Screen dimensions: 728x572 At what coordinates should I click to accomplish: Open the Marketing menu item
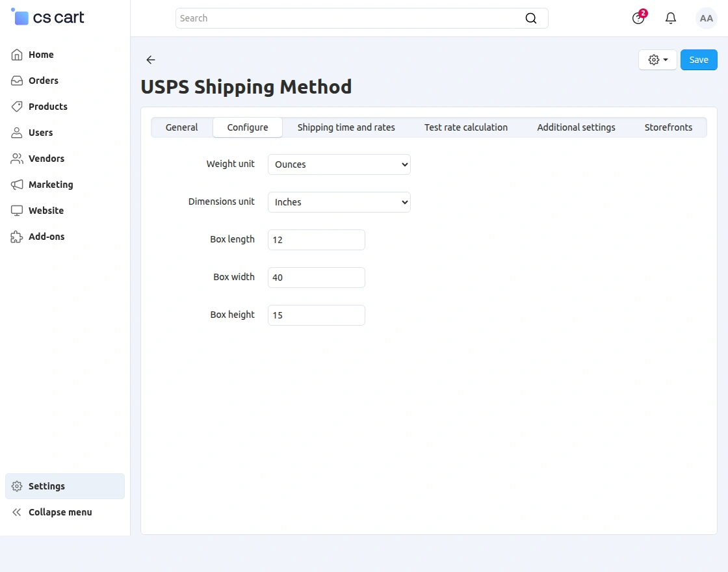click(x=65, y=185)
